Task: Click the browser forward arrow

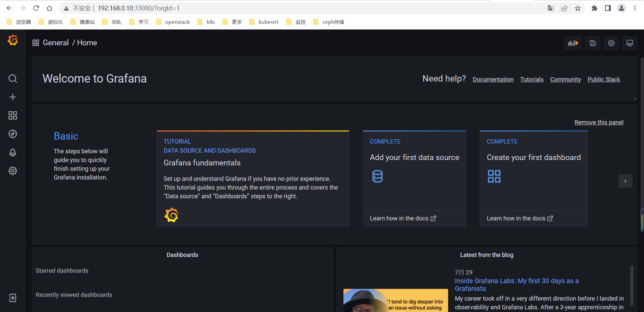Action: [x=23, y=8]
